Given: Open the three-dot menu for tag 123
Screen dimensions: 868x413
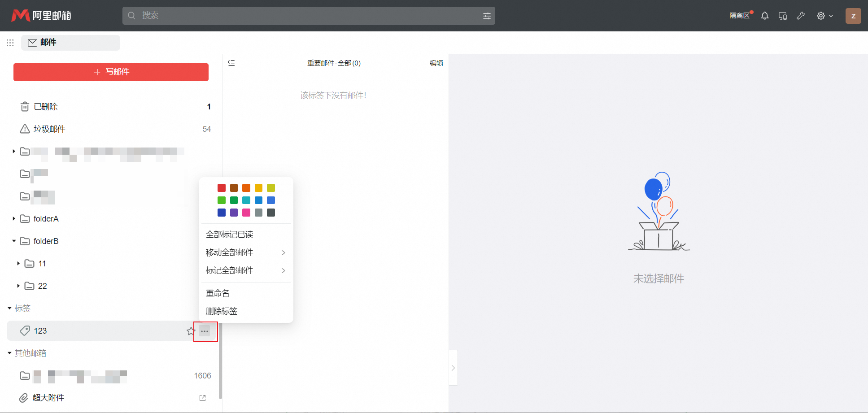Looking at the screenshot, I should click(205, 331).
